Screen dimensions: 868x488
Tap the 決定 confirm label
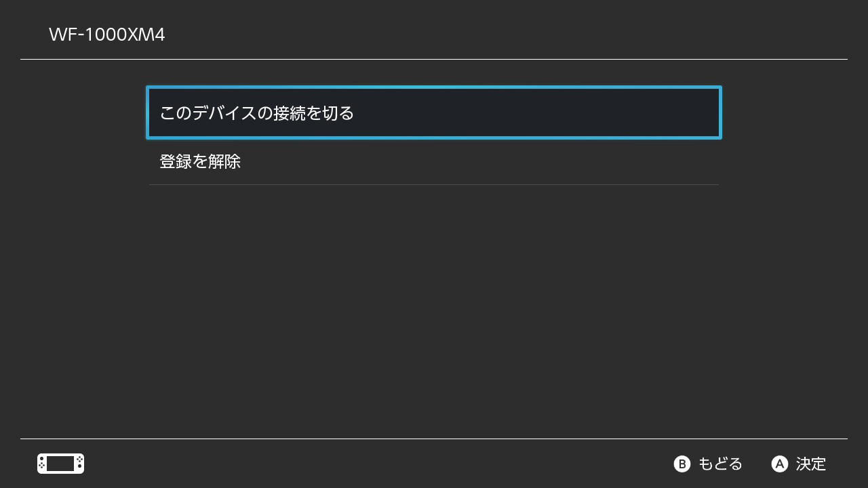(811, 464)
